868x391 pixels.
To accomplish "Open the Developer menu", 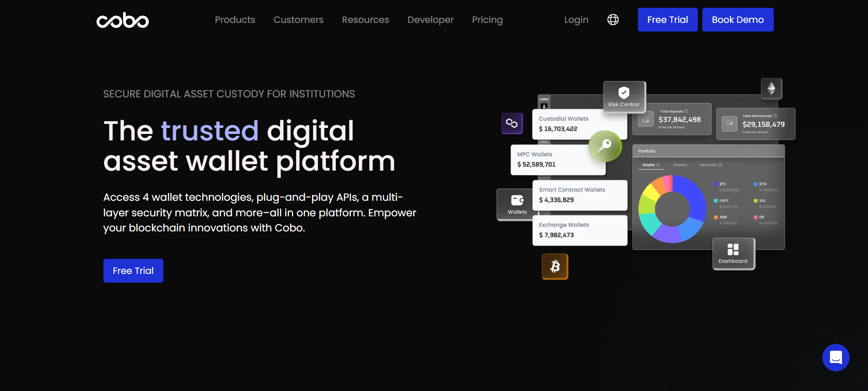I will pos(431,20).
